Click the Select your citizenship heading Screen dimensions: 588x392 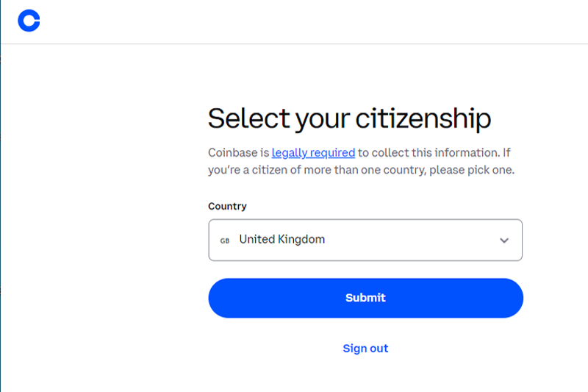coord(350,119)
